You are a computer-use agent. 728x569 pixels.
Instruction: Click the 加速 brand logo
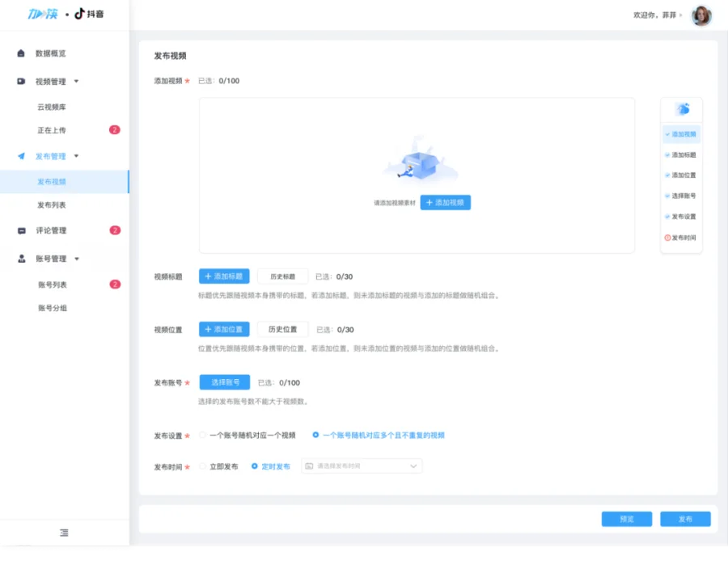point(43,14)
